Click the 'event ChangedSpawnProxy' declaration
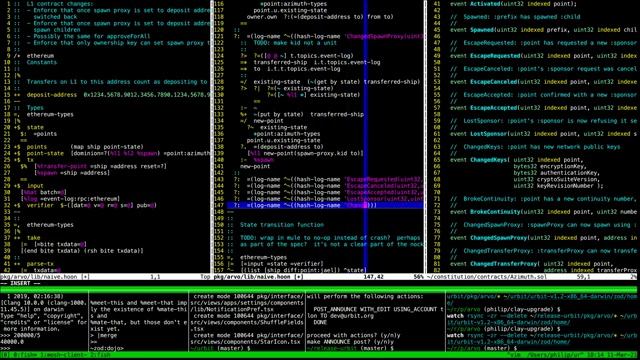Image resolution: width=640 pixels, height=360 pixels. 543,238
